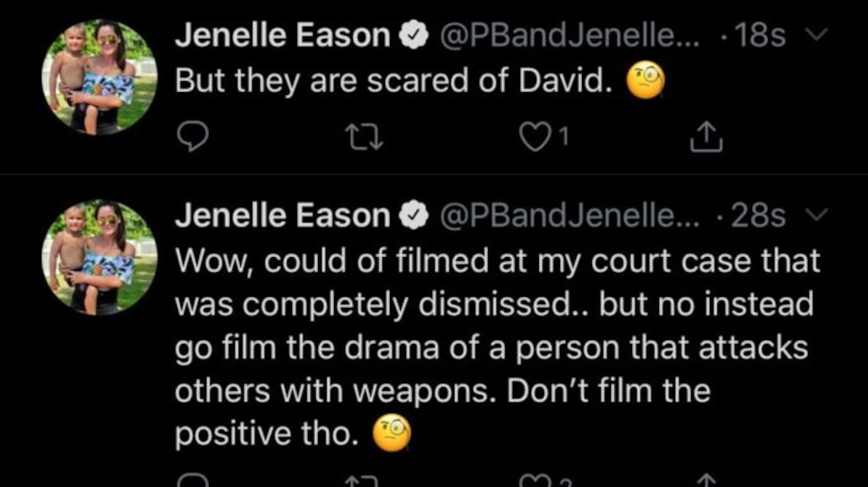Click Jenelle Eason's name on the 28s tweet
The width and height of the screenshot is (868, 487).
282,217
